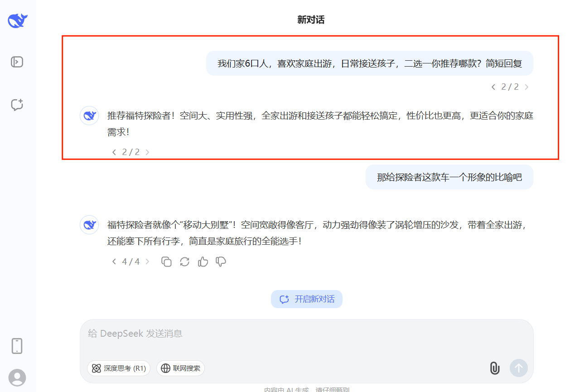
Task: Click the 4 / 4 version counter
Action: click(131, 261)
